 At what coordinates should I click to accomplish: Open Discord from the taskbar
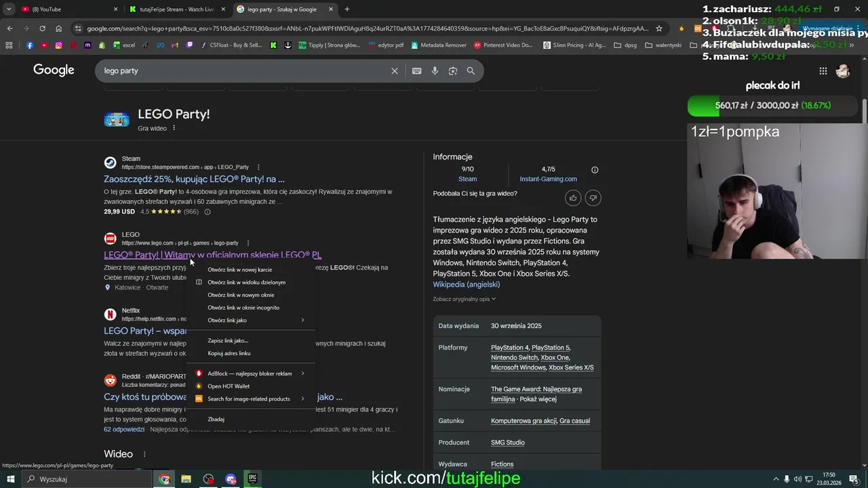tap(231, 479)
